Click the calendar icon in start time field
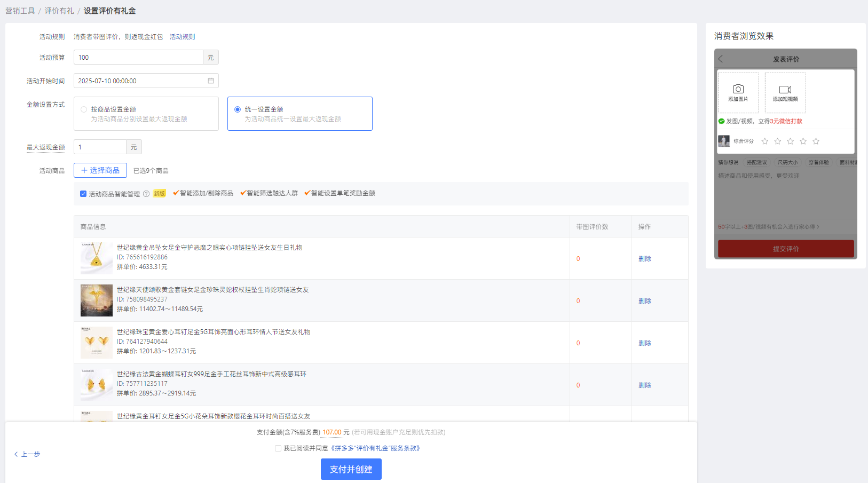Viewport: 868px width, 483px height. (x=211, y=81)
